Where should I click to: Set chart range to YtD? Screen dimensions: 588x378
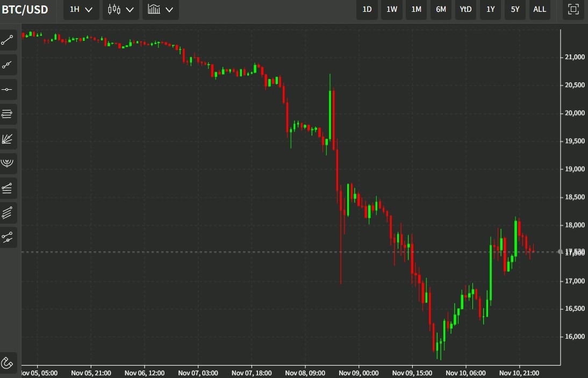tap(466, 9)
